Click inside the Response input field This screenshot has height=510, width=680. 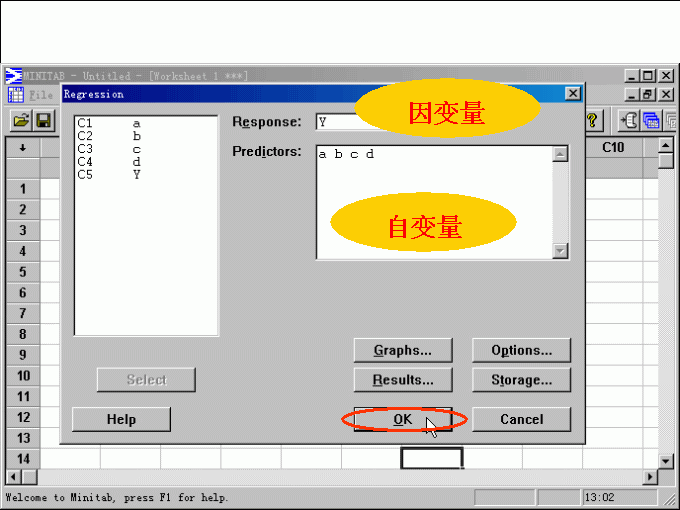tap(337, 122)
